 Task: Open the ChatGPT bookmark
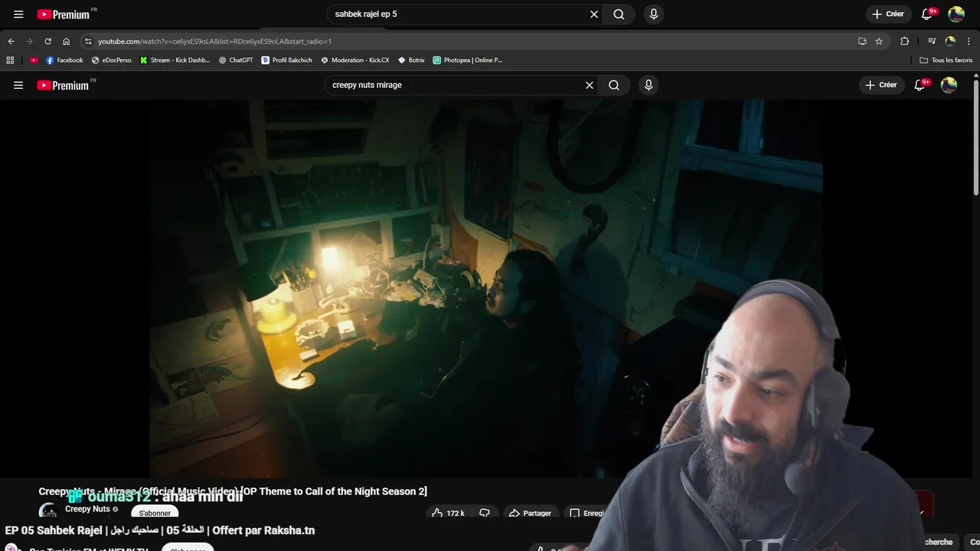236,60
